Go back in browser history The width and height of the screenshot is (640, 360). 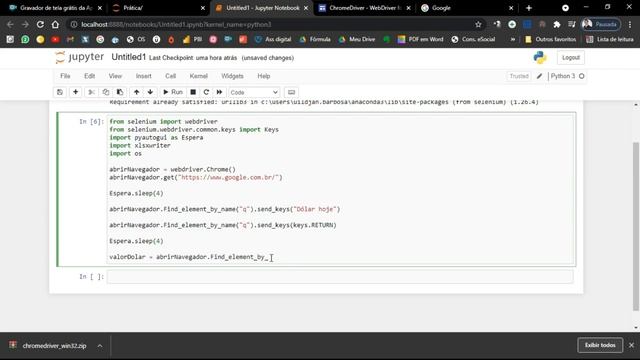[x=10, y=24]
